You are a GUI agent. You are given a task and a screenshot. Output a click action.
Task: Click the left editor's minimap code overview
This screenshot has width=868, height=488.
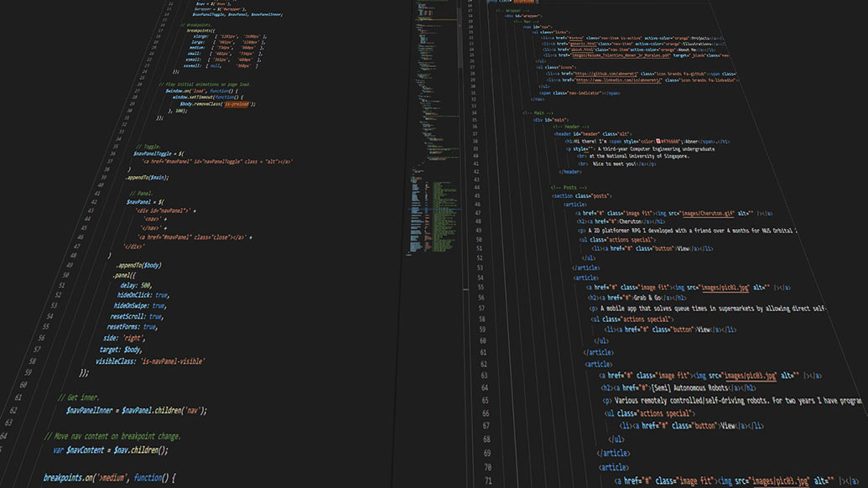click(434, 127)
